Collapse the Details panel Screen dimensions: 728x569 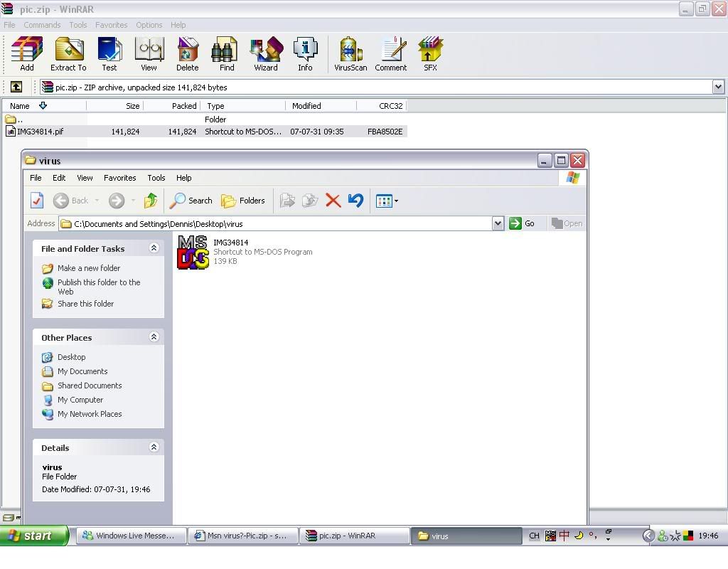click(x=154, y=447)
